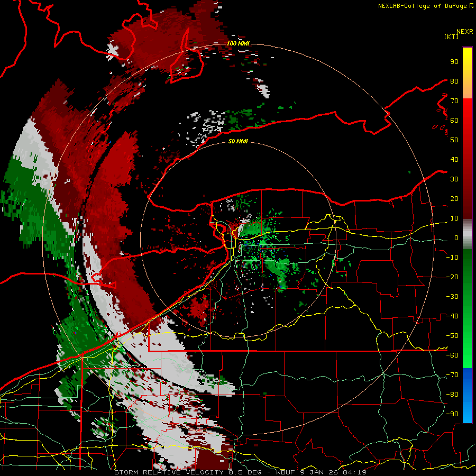
Task: Pick the blue segment of the color bar
Action: [x=467, y=395]
